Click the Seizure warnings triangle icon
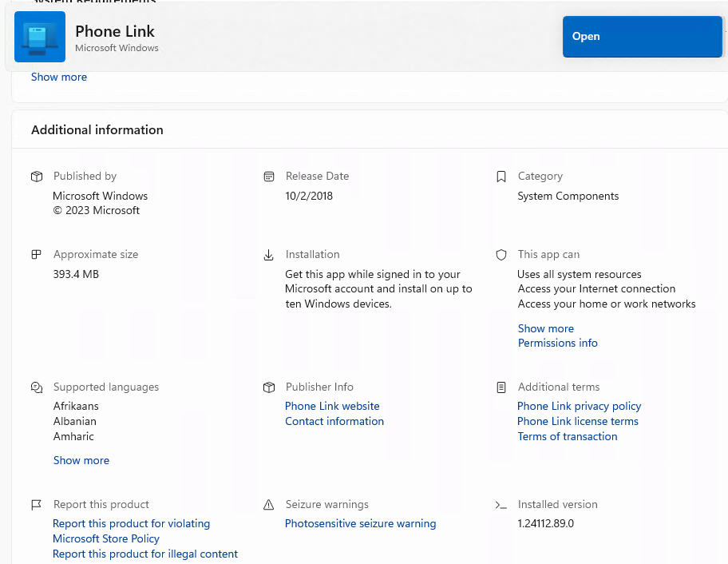This screenshot has height=564, width=728. [x=268, y=505]
